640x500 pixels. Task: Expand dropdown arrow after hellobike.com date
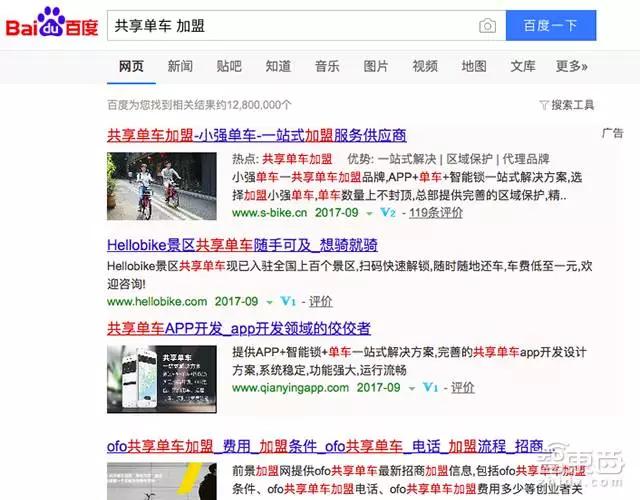point(269,302)
